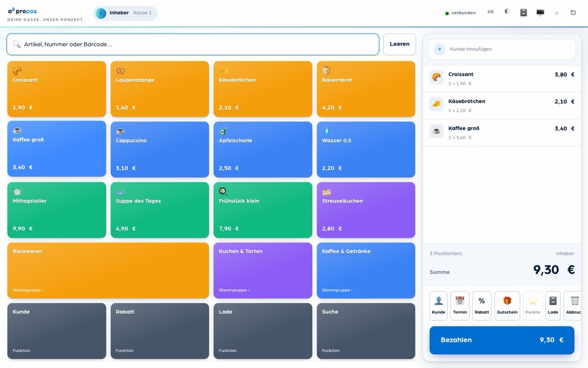Open the Backwaren product group
The width and height of the screenshot is (588, 368).
(108, 270)
